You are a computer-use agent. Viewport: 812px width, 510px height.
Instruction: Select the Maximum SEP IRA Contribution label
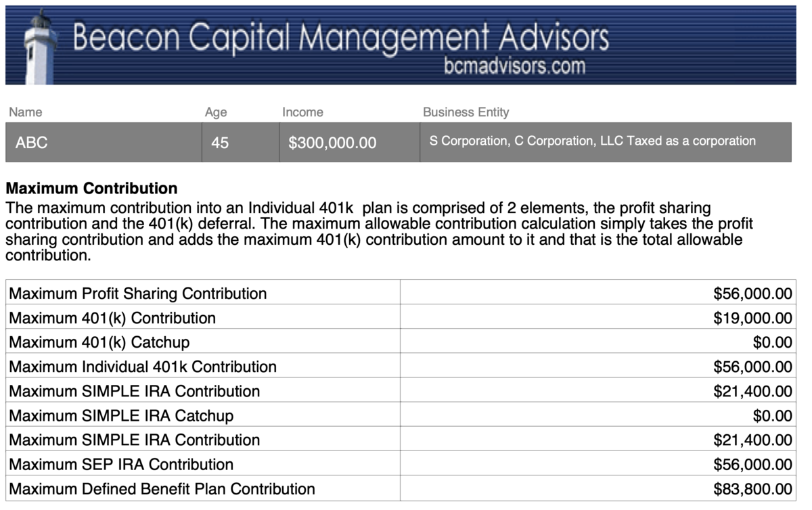(121, 464)
